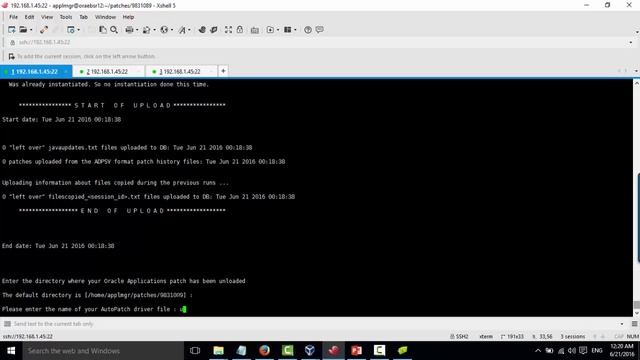Click the compose bar menu icon at far right

click(634, 324)
